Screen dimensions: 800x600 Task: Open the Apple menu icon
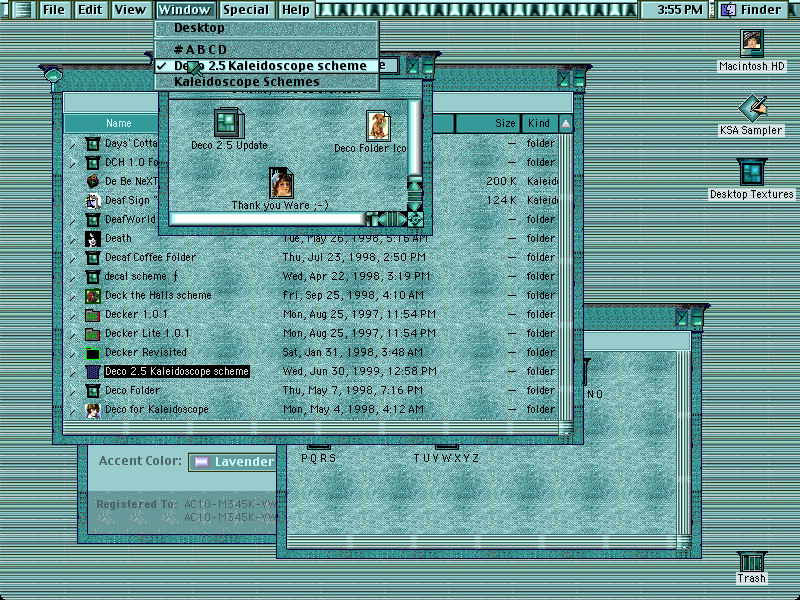21,10
